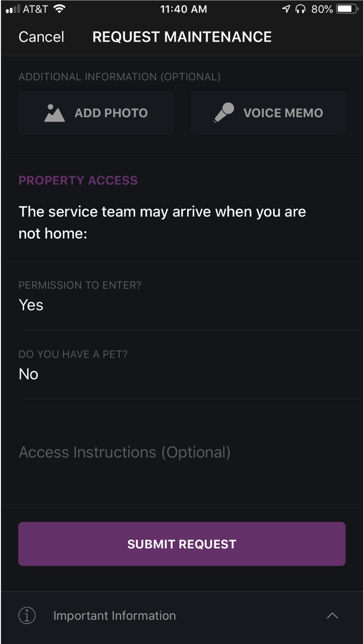Tap the 11:40 AM clock
Screen dimensions: 363x644
(x=184, y=9)
